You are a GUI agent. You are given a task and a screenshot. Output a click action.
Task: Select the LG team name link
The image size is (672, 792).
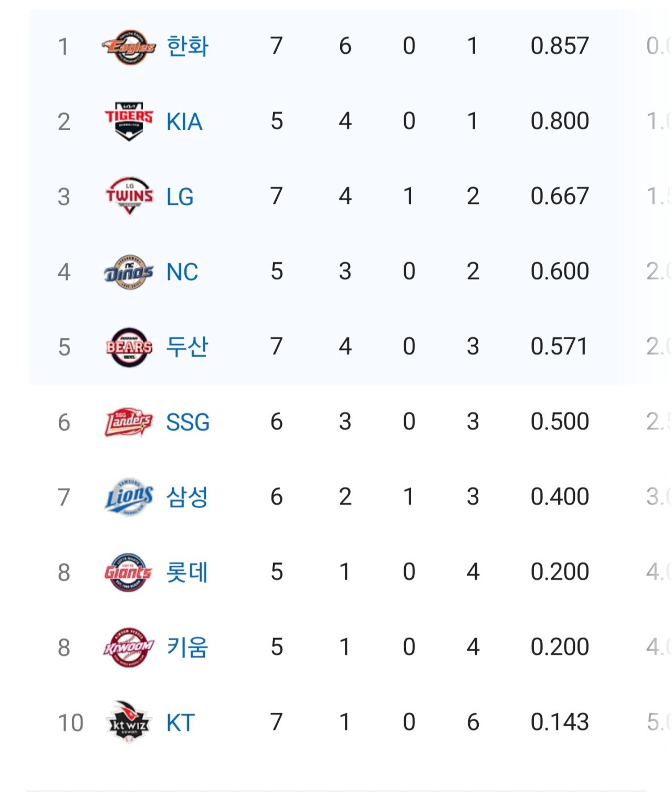pos(180,197)
